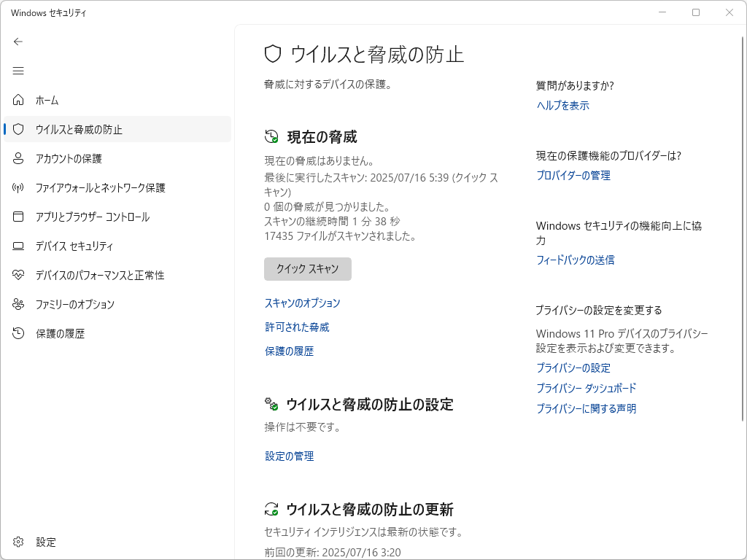747x560 pixels.
Task: Select the shield icon for ウイルスと脅威の防止
Action: click(18, 129)
